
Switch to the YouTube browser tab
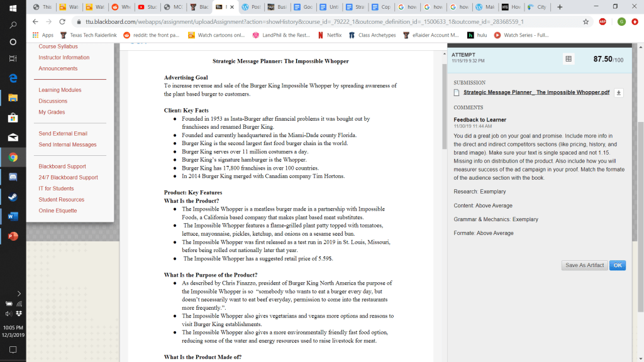point(147,7)
